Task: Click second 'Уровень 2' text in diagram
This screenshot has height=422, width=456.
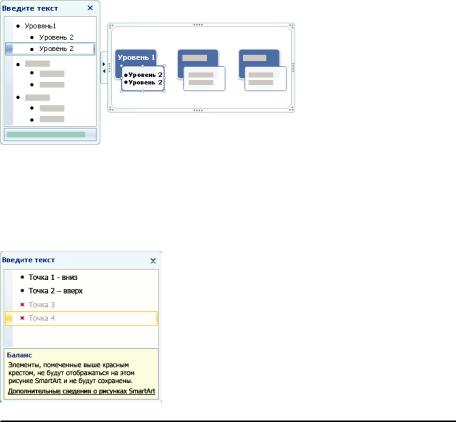Action: point(145,82)
